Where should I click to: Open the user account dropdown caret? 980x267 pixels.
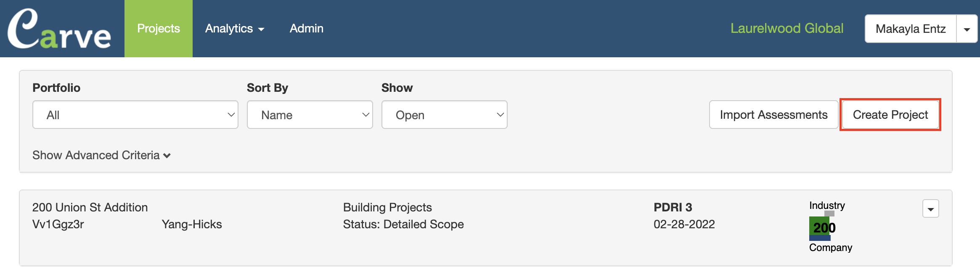pos(967,29)
